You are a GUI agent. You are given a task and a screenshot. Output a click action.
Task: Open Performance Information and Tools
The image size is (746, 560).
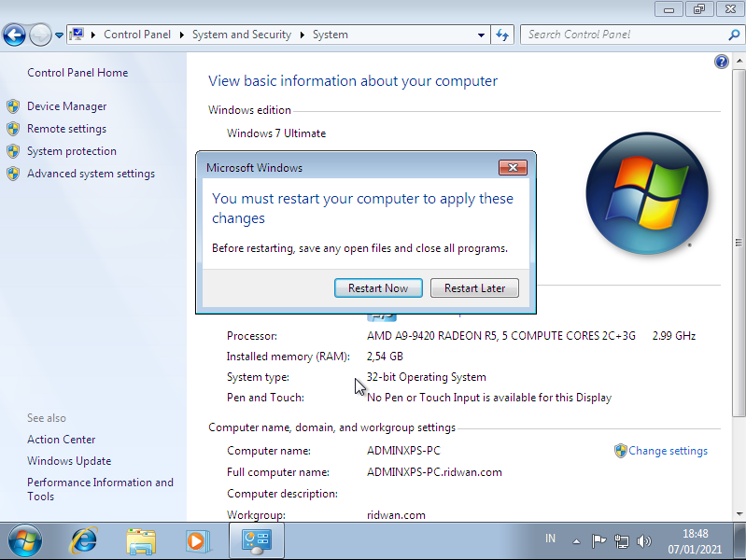101,489
